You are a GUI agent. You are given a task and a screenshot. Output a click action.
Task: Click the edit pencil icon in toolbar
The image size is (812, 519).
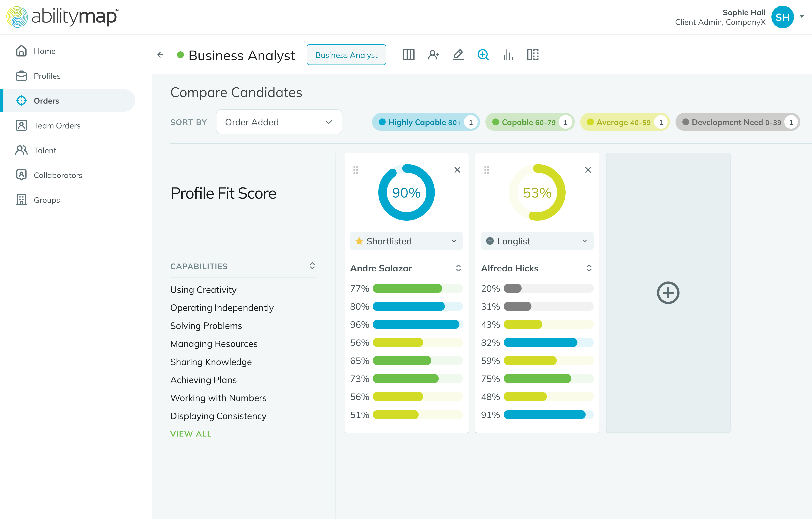(458, 55)
